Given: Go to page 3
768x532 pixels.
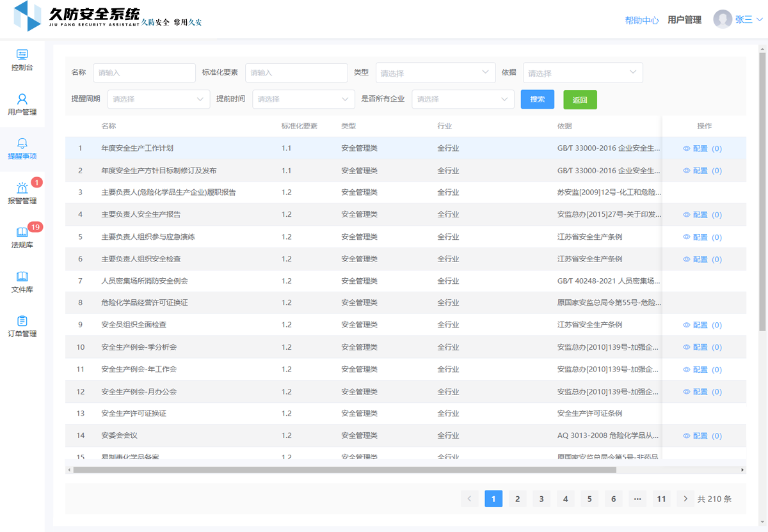Looking at the screenshot, I should pyautogui.click(x=541, y=499).
